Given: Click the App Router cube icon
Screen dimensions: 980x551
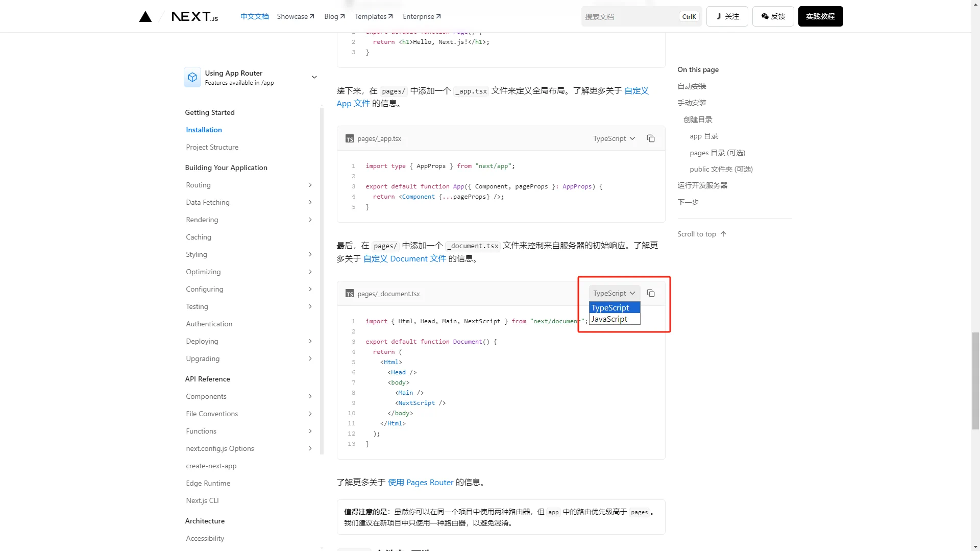Looking at the screenshot, I should tap(192, 77).
